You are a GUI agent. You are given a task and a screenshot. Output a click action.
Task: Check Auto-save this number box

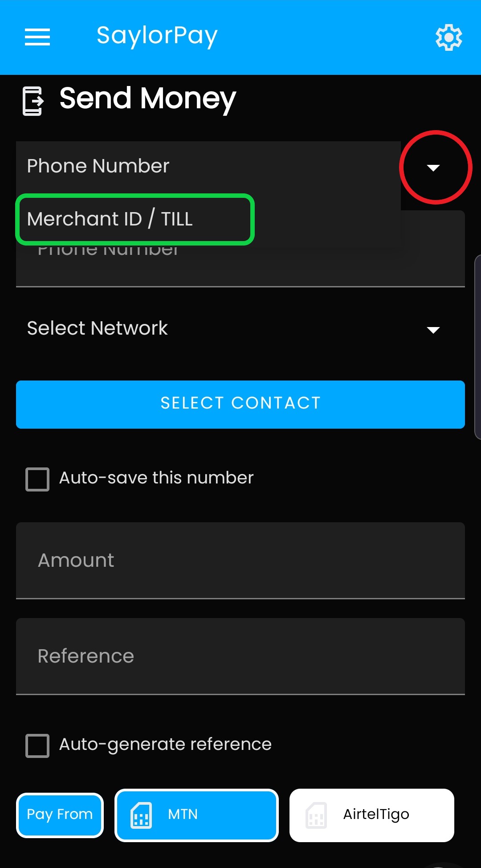point(37,479)
